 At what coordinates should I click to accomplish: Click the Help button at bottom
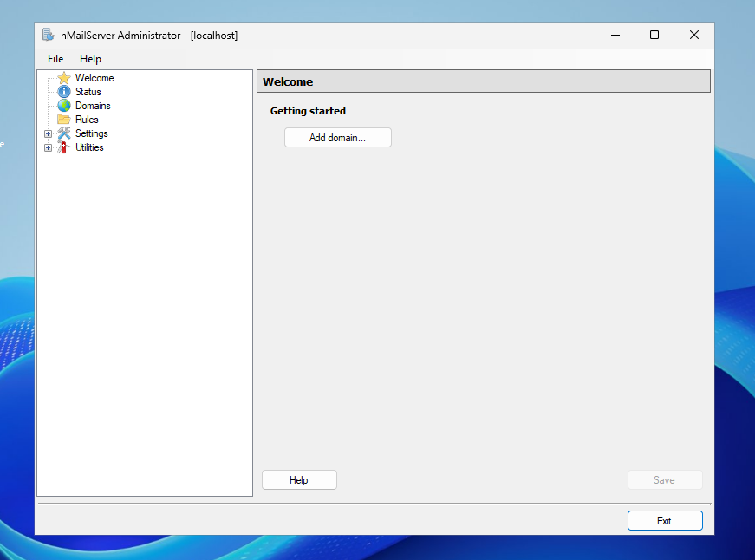299,480
